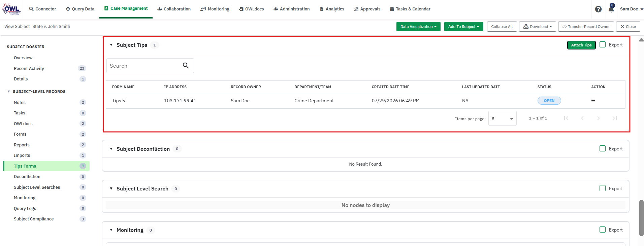Open the notifications bell icon
644x246 pixels.
(611, 9)
